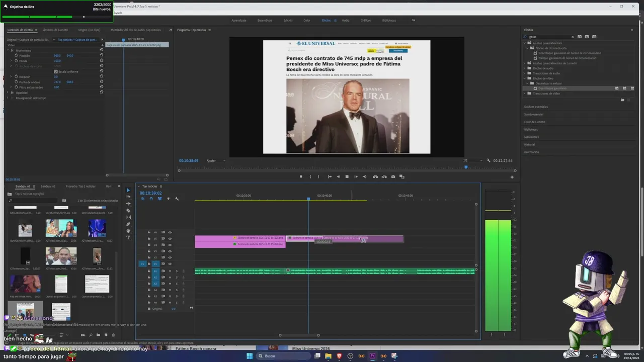The image size is (644, 362).
Task: Open Program monitor settings wrench
Action: [489, 160]
